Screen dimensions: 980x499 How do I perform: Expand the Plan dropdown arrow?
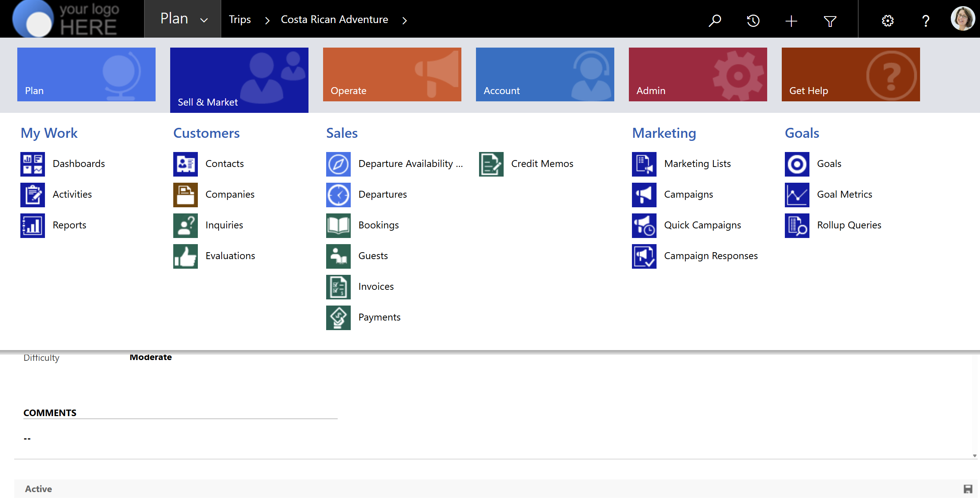coord(204,20)
